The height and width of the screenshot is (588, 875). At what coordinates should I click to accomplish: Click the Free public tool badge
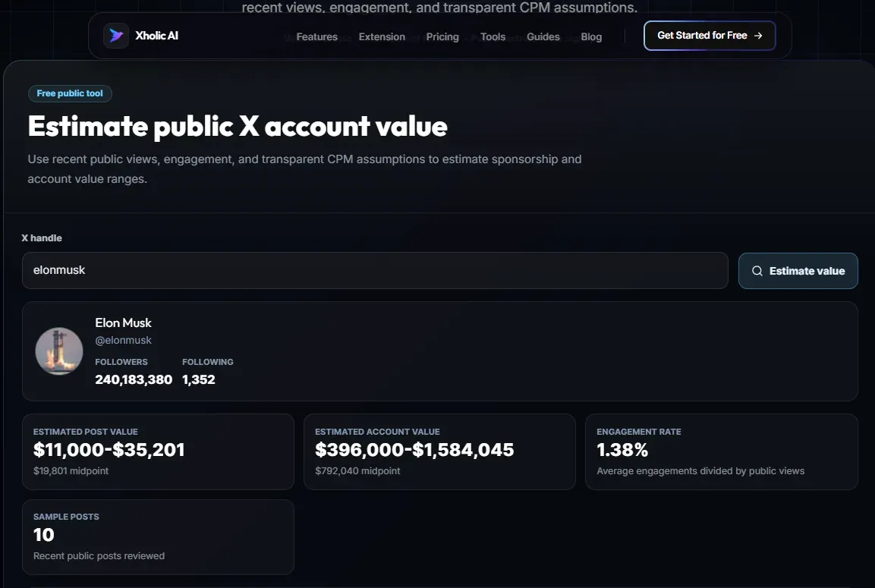(70, 93)
